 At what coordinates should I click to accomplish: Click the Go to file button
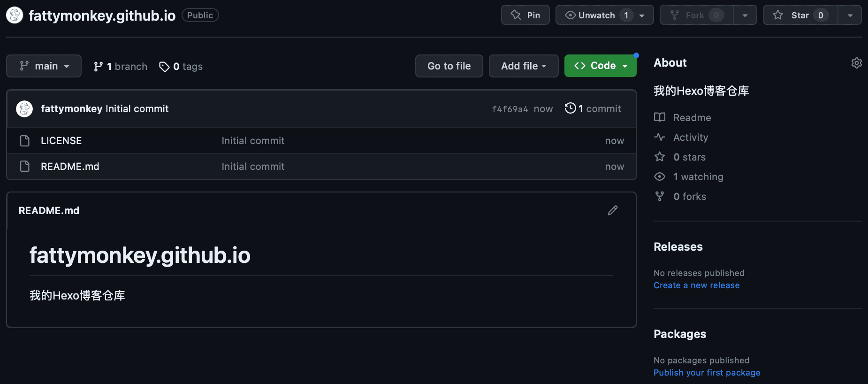pos(449,66)
